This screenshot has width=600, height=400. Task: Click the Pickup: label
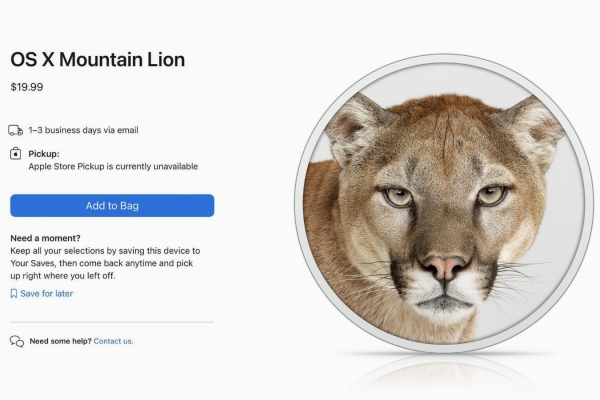[x=44, y=154]
